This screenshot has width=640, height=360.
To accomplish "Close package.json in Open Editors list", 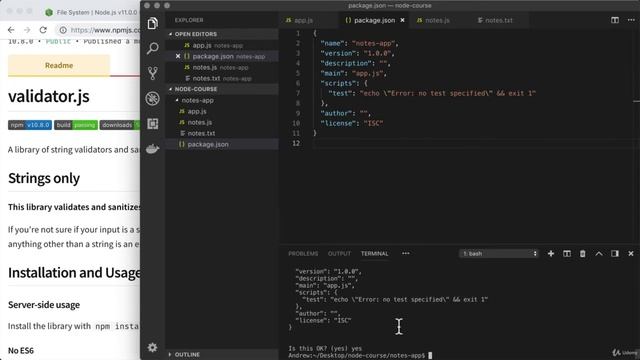I will (x=178, y=56).
